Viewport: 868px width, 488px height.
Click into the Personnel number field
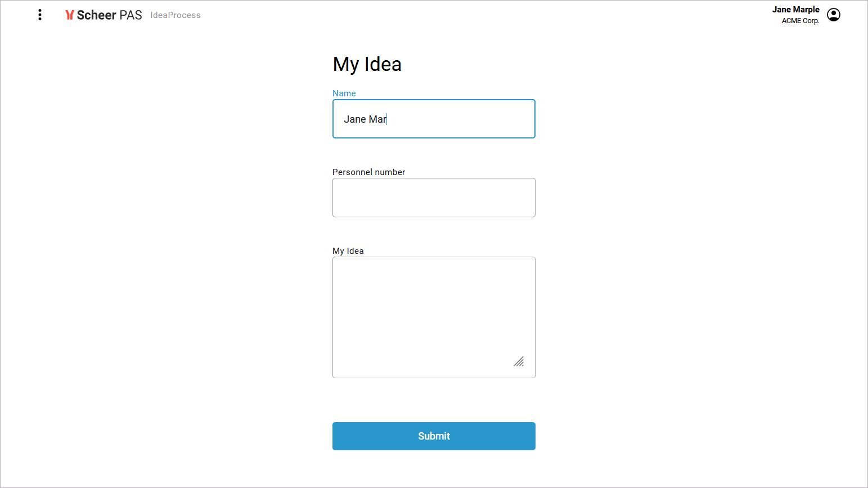(434, 198)
